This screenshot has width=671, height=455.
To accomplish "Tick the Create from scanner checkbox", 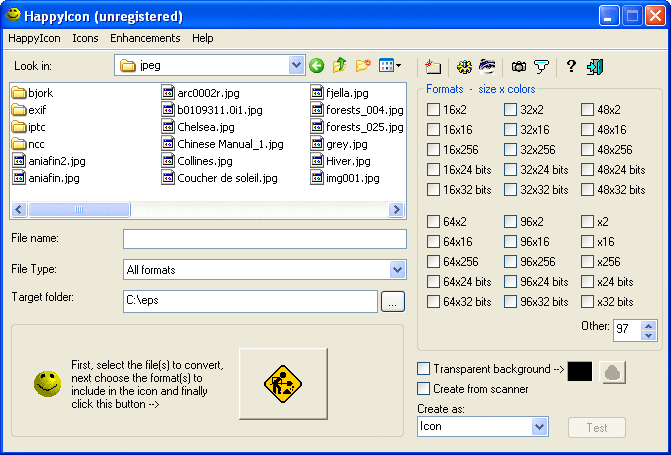I will pos(424,389).
